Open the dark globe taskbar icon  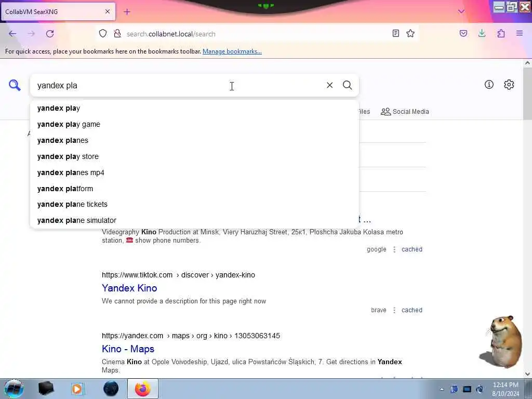111,389
